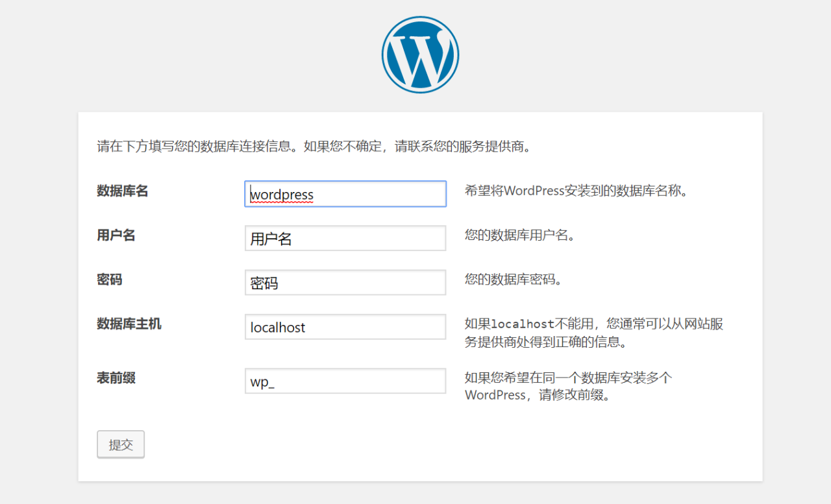831x504 pixels.
Task: Click the 密码 field label
Action: pyautogui.click(x=110, y=280)
